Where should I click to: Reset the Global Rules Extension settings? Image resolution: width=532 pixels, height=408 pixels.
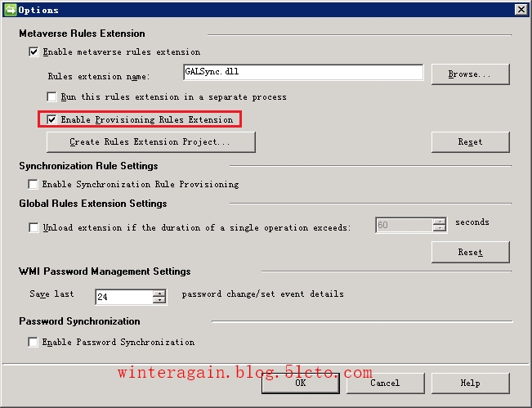pyautogui.click(x=470, y=252)
